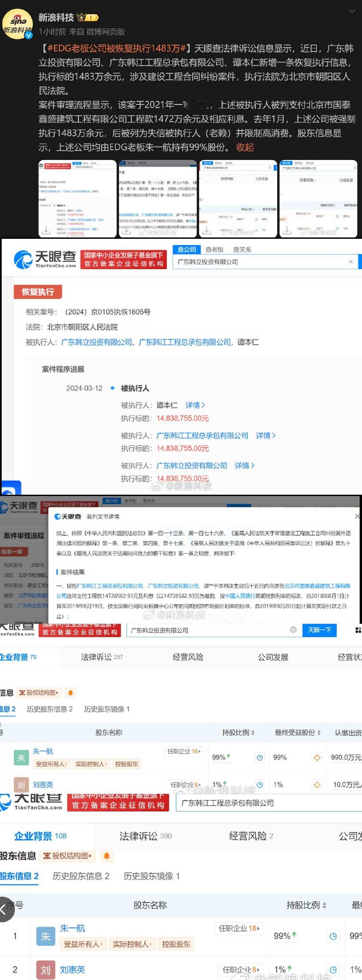Open the 法律诉讼 287 tab
The height and width of the screenshot is (980, 362).
102,657
